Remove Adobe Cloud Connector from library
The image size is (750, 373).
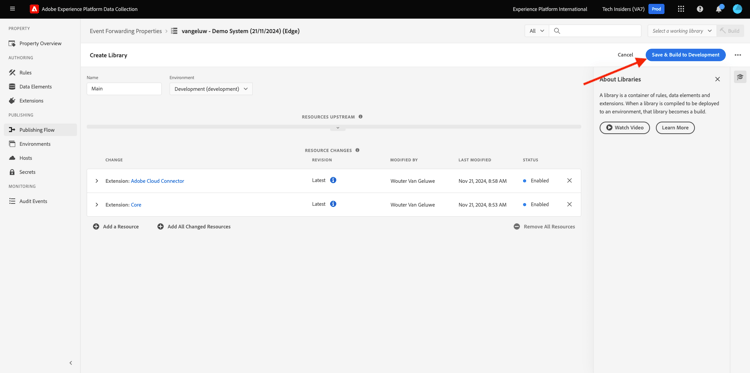click(569, 180)
